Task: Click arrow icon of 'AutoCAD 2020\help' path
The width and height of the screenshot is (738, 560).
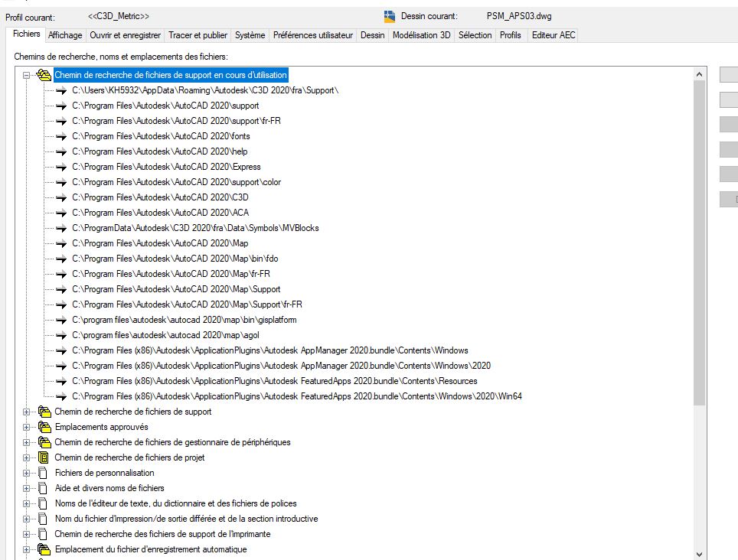Action: tap(61, 151)
